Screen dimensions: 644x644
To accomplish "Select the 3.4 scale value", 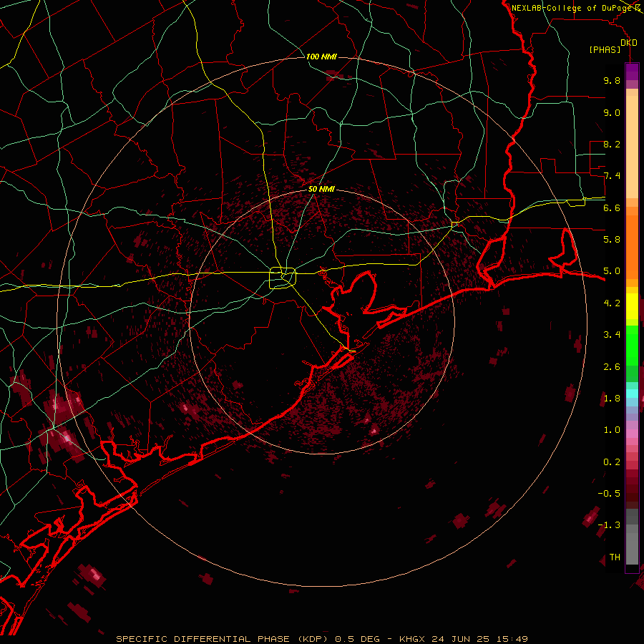I will (612, 335).
